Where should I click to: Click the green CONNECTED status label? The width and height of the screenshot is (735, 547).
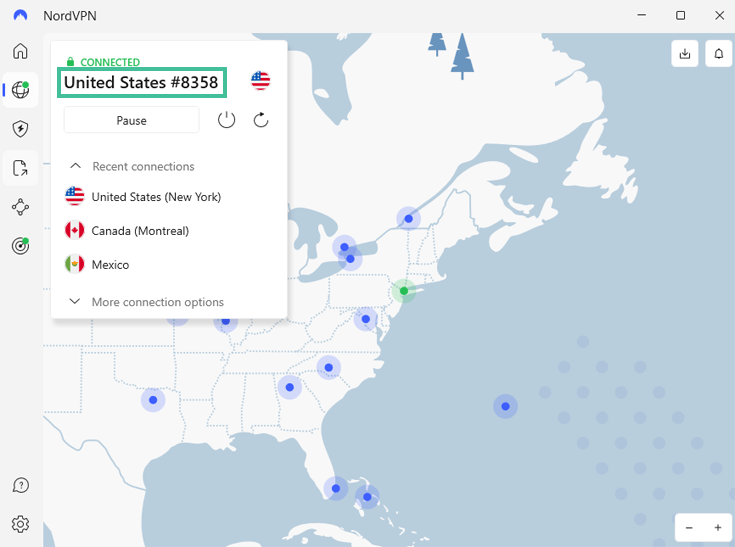110,62
